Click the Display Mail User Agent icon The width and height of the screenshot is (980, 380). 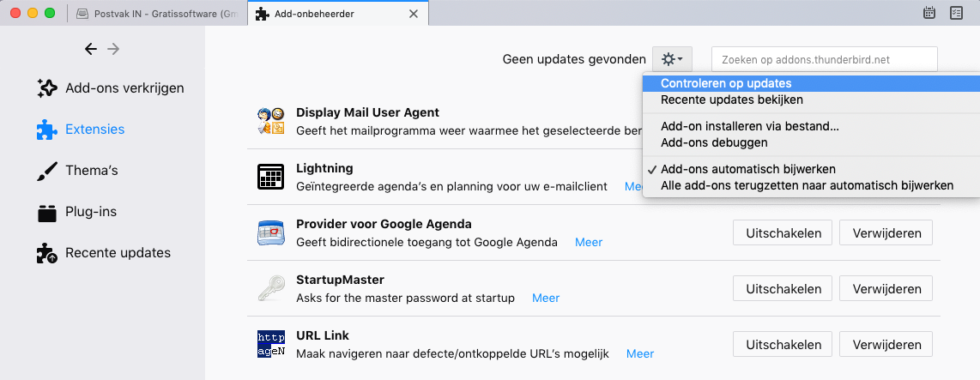[x=270, y=121]
